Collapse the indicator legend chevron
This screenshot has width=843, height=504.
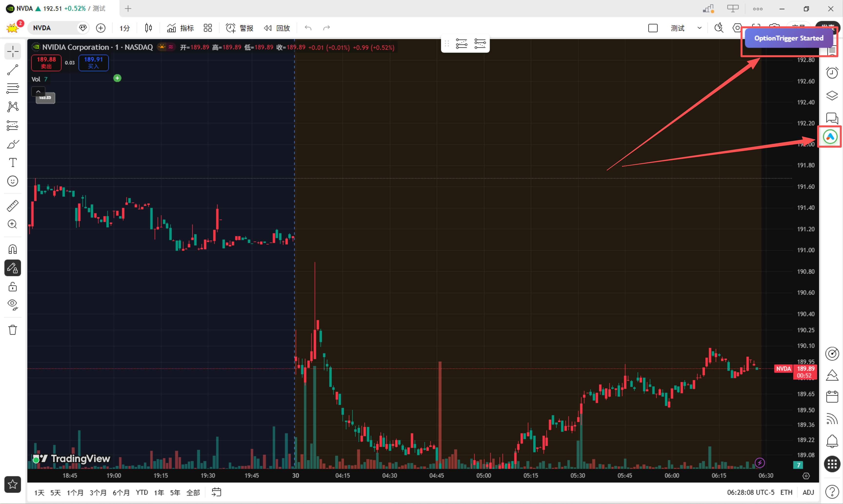38,91
